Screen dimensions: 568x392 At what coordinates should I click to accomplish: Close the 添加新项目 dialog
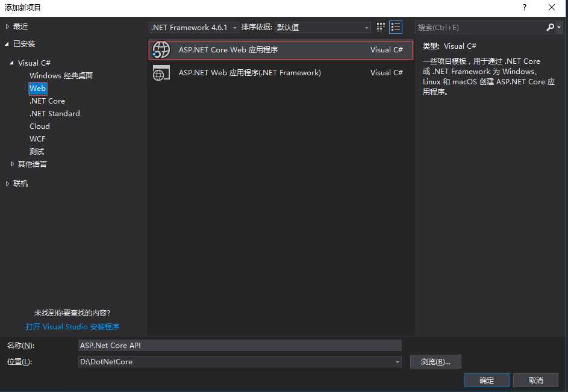(551, 7)
